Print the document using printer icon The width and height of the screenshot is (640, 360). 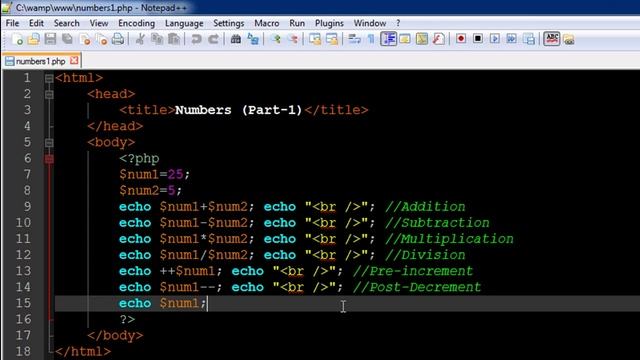pos(118,39)
